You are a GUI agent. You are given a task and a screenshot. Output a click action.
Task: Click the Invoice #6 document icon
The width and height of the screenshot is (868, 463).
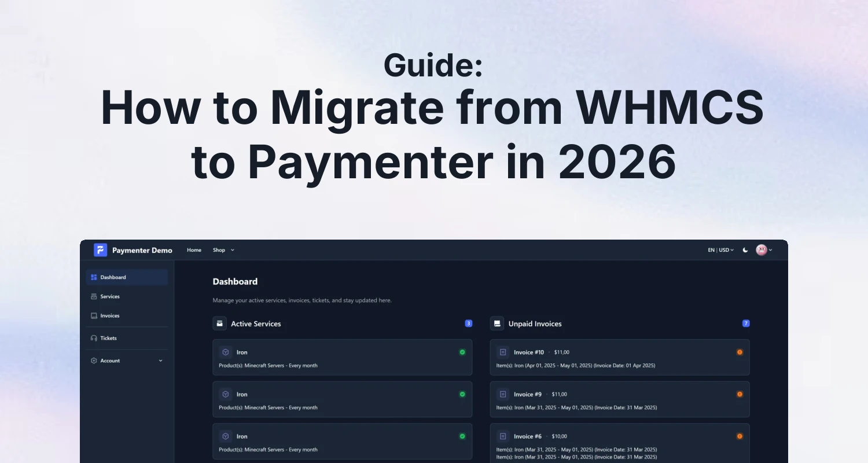[x=503, y=436]
